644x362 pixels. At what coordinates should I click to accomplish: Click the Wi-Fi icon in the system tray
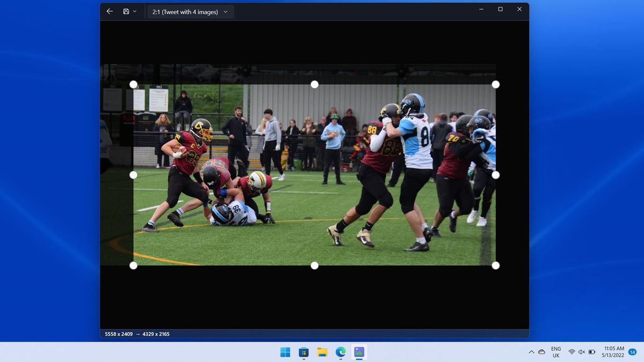pos(570,352)
